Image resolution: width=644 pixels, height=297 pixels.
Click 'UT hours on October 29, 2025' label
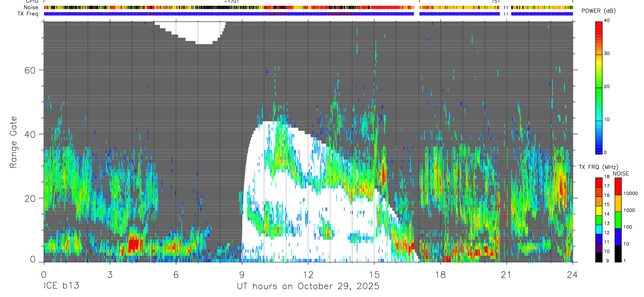307,287
